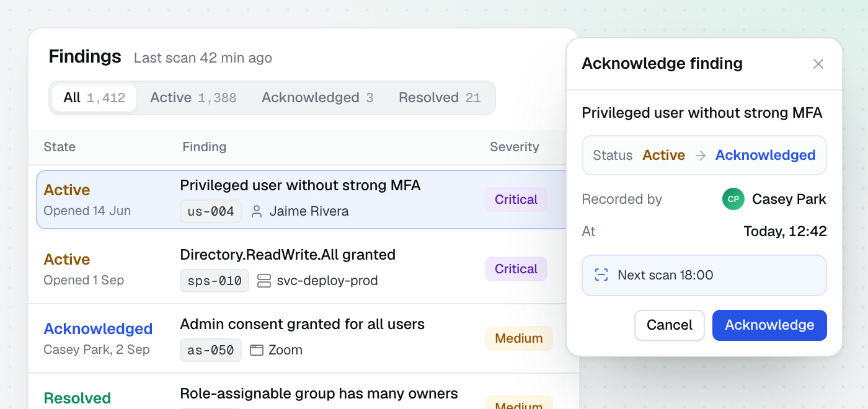Click the user icon beside Jaime Rivera
This screenshot has height=409, width=868.
[257, 211]
